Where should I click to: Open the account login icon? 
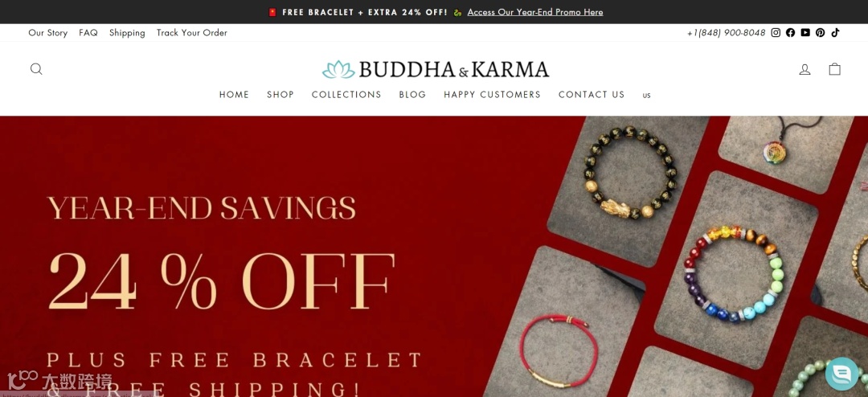click(x=805, y=69)
